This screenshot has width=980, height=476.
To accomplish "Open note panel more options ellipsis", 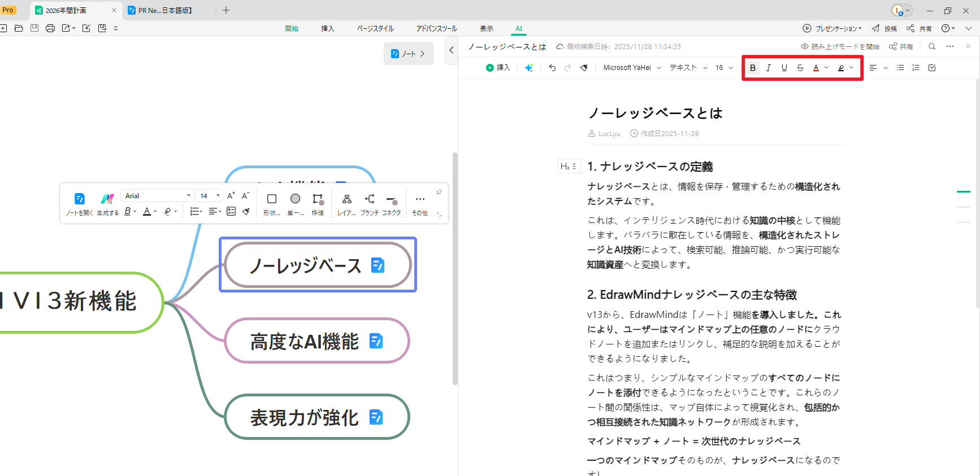I will click(x=950, y=46).
